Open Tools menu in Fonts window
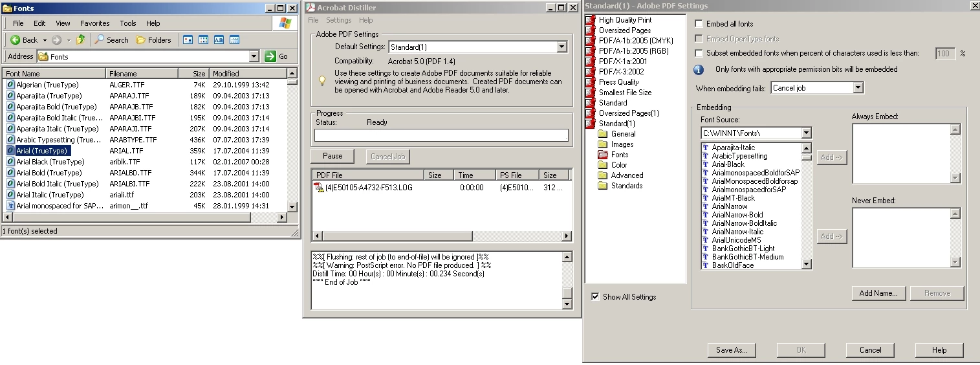Screen dimensions: 980x365 pos(128,23)
